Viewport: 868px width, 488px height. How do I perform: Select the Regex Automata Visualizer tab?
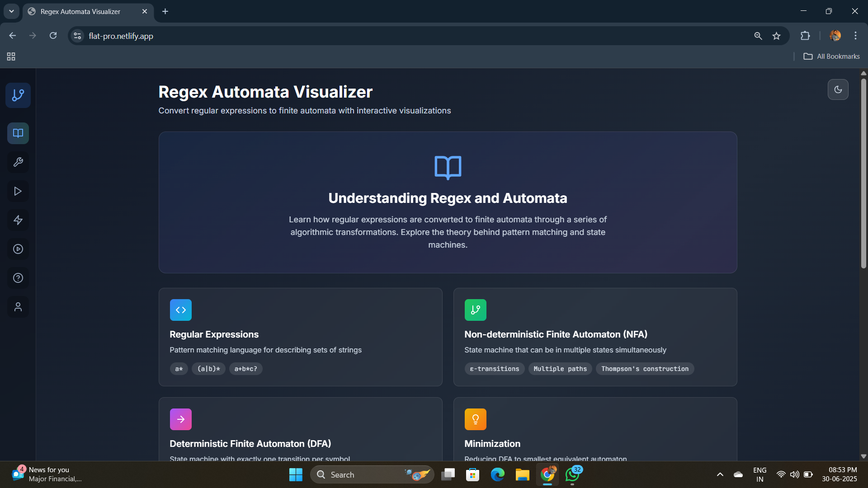(x=80, y=11)
